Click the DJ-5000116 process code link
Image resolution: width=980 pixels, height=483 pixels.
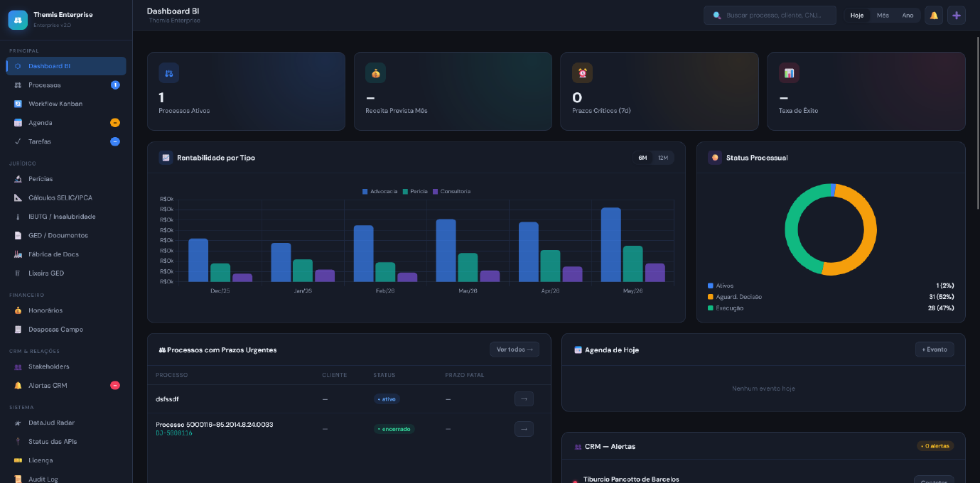coord(174,433)
